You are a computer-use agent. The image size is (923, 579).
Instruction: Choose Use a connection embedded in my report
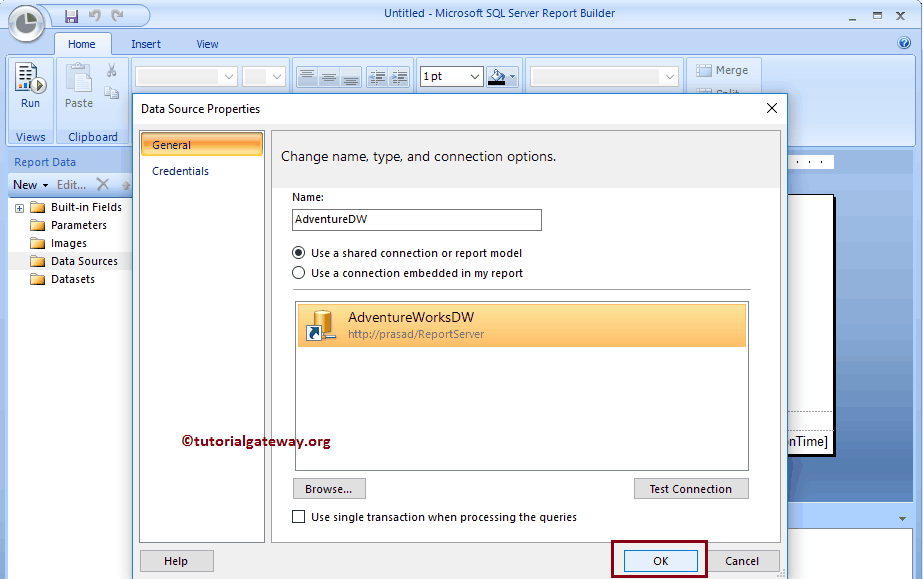click(x=300, y=272)
